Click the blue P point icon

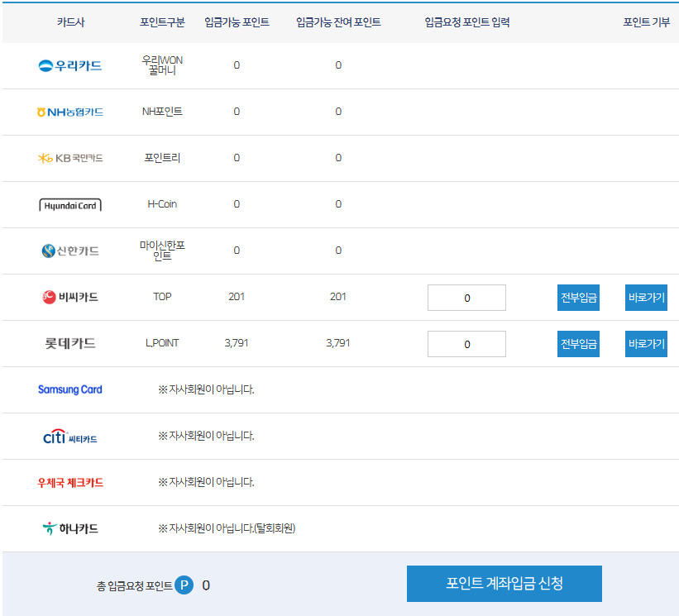[x=184, y=585]
